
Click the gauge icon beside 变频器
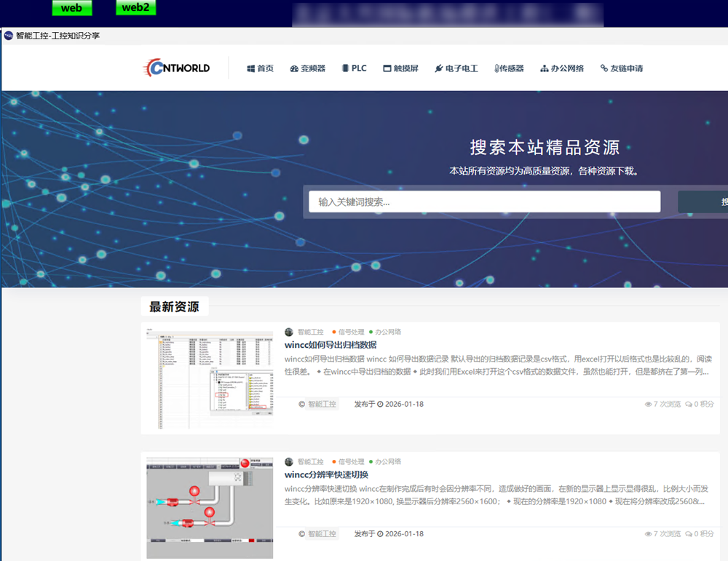point(294,68)
